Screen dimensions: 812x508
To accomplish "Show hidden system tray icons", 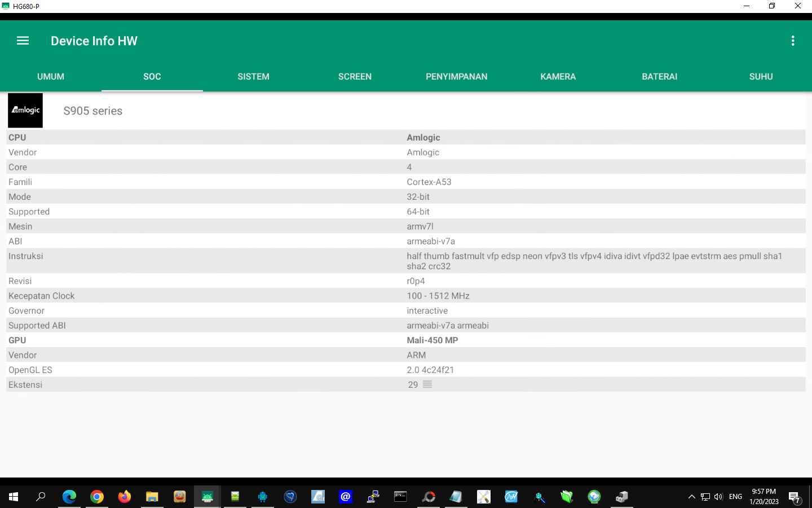I will [692, 497].
